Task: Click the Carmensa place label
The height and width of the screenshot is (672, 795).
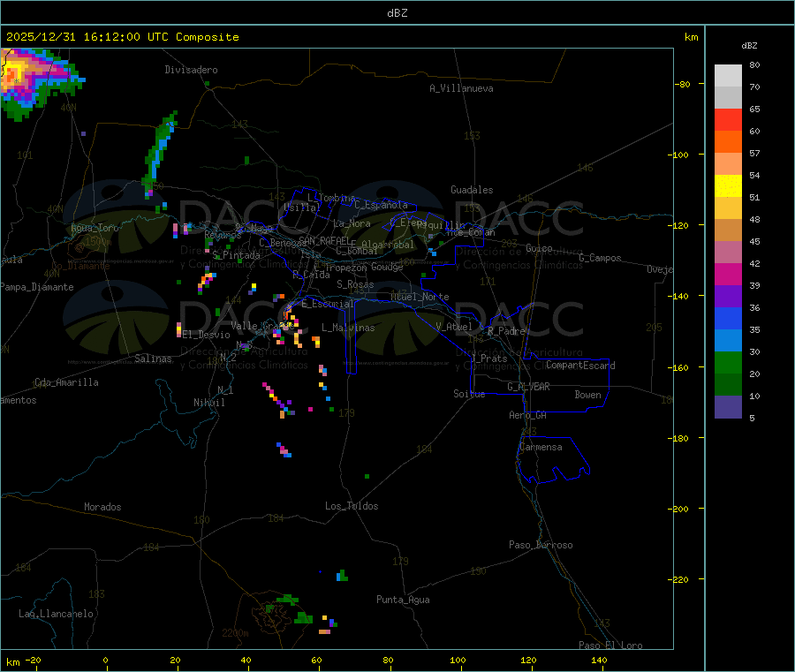Action: (x=541, y=447)
